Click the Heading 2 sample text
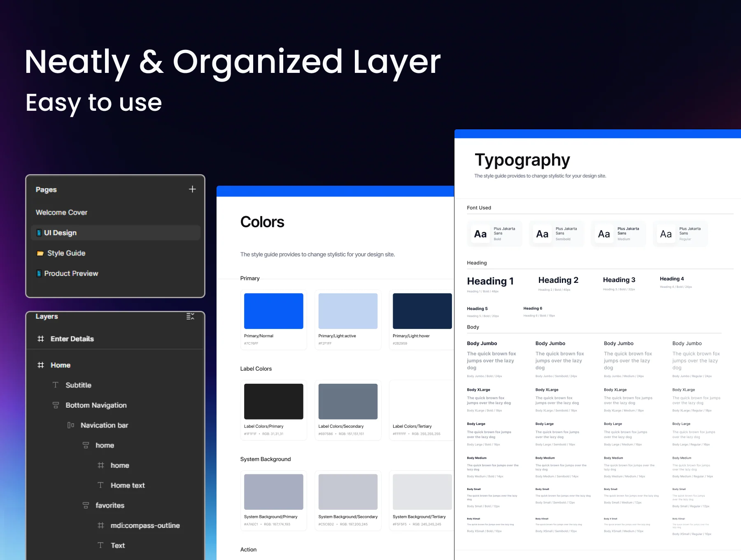 coord(558,280)
